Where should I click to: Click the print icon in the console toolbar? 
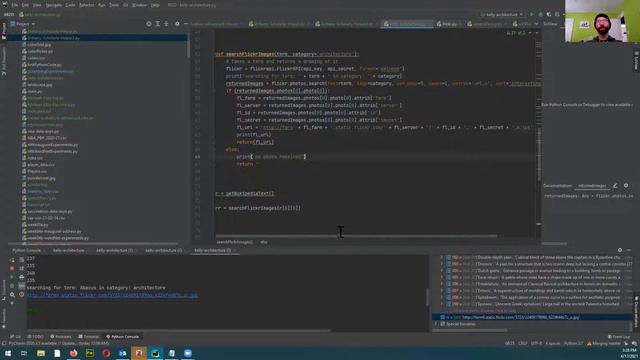[22, 277]
